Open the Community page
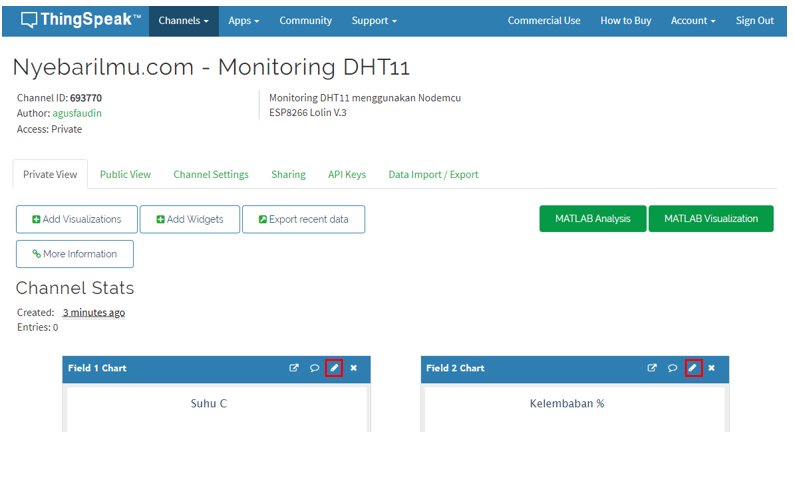Viewport: 793px width, 481px height. click(x=305, y=21)
